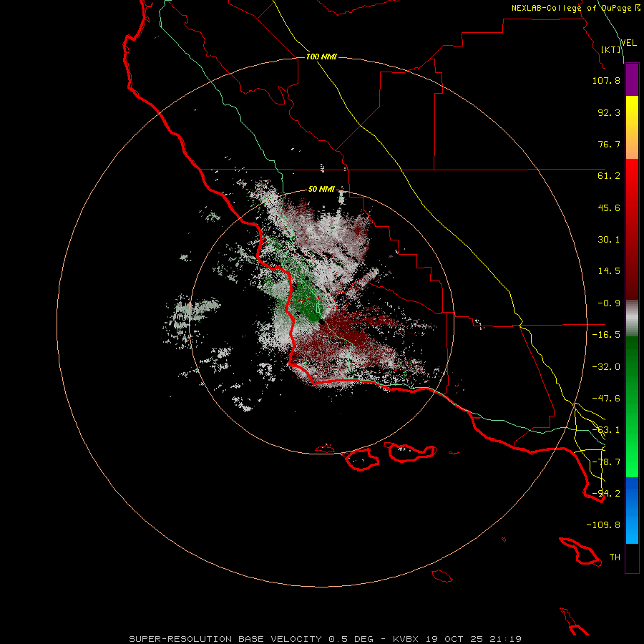Screen dimensions: 644x644
Task: Click the 100 NMI range ring label
Action: tap(321, 57)
